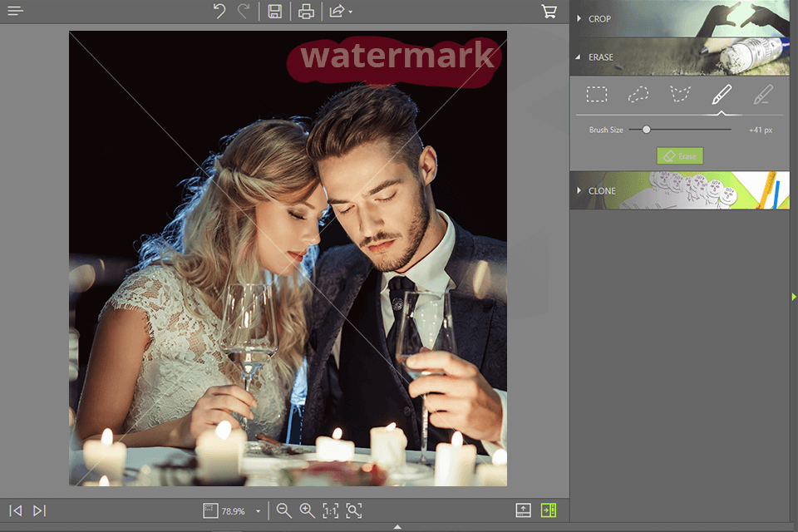Open the hamburger menu

15,12
